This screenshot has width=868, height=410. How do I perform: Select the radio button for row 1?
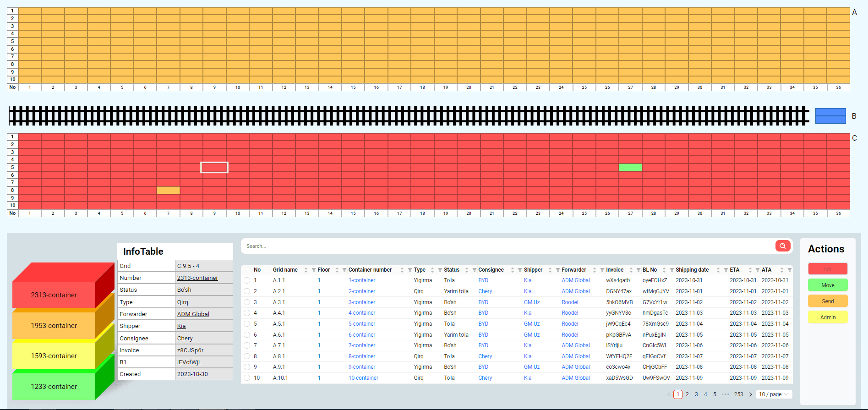[247, 280]
